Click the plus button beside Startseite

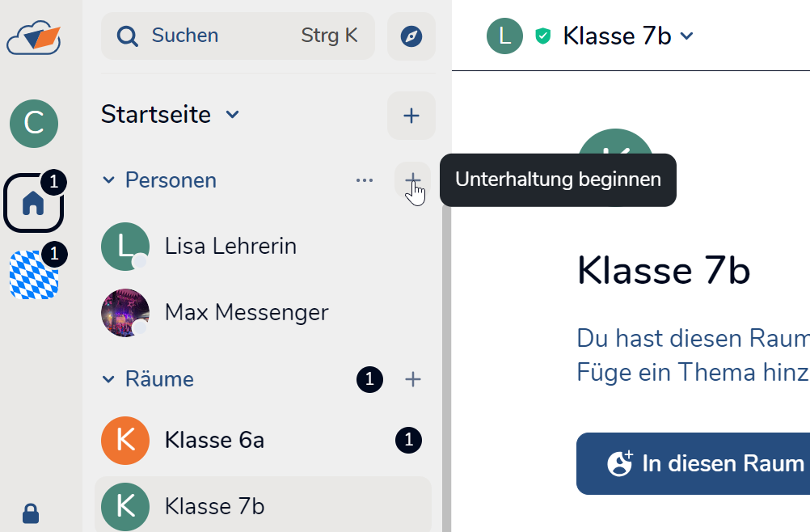point(411,116)
